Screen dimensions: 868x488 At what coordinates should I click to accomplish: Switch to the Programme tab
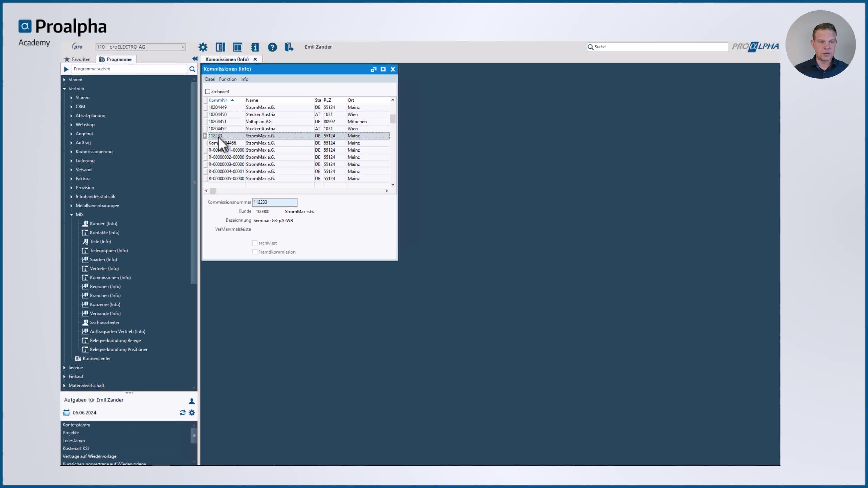click(116, 59)
